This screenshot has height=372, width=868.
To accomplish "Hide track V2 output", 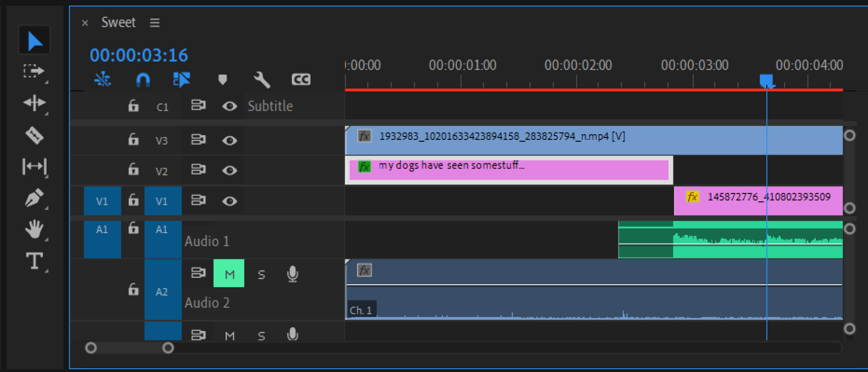I will coord(229,170).
